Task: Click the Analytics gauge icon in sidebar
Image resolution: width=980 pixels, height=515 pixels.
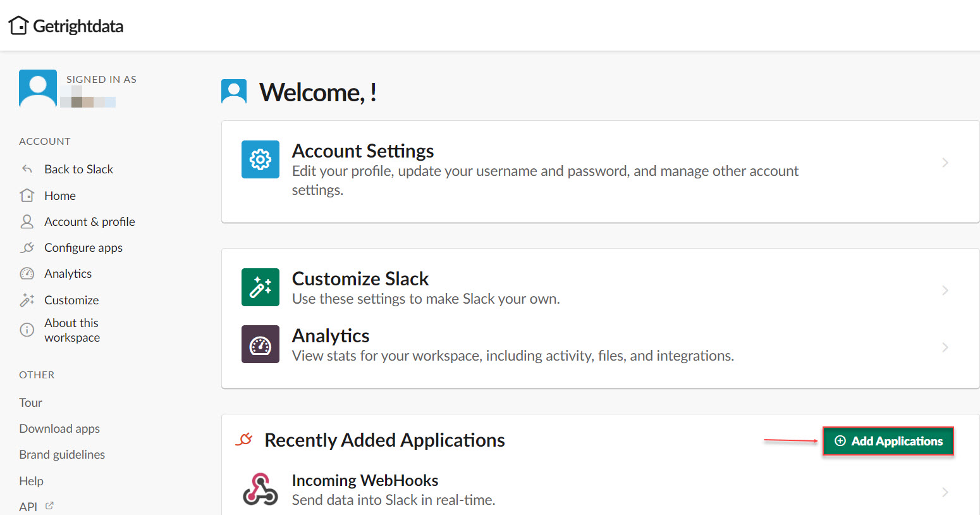Action: (27, 273)
